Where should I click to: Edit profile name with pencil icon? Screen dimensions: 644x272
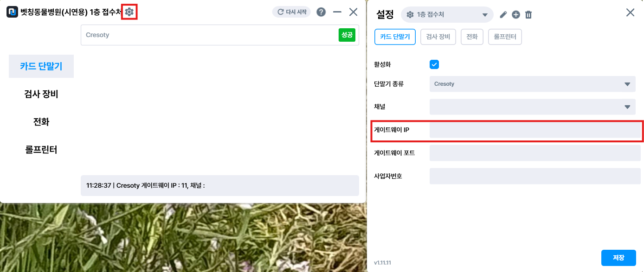coord(503,15)
